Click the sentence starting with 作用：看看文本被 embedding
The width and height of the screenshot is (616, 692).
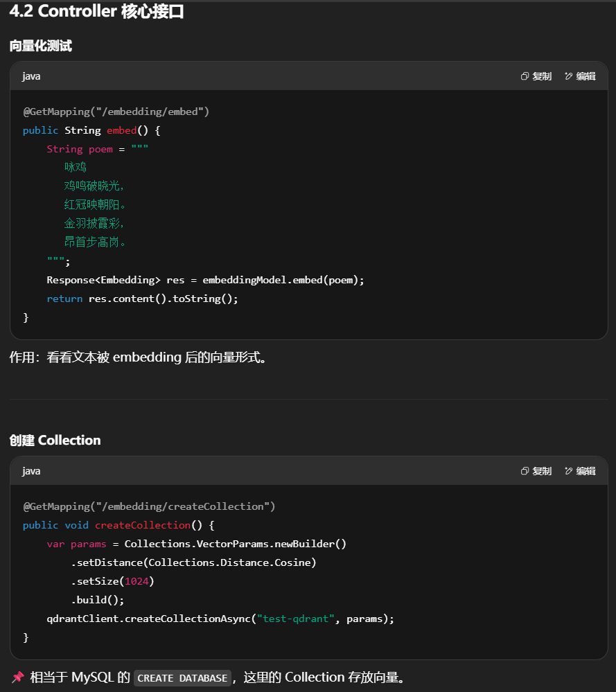137,358
